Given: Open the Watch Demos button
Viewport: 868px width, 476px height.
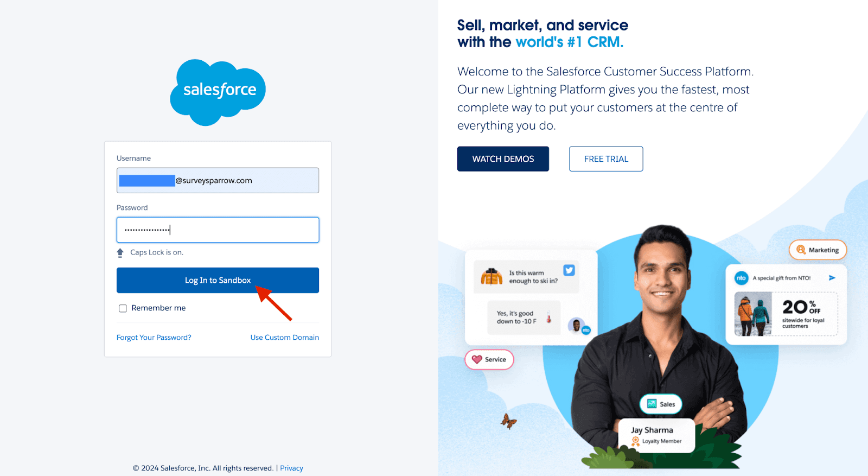Looking at the screenshot, I should (503, 159).
